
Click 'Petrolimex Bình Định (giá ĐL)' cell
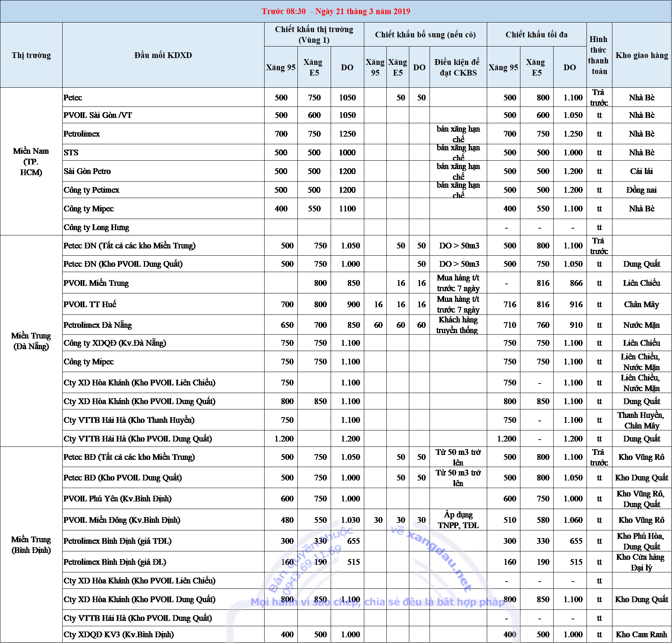(163, 562)
